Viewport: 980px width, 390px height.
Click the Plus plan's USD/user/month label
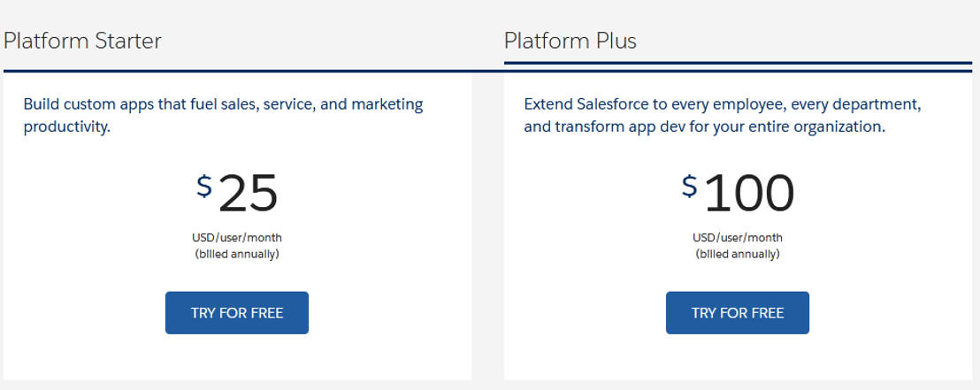coord(738,237)
